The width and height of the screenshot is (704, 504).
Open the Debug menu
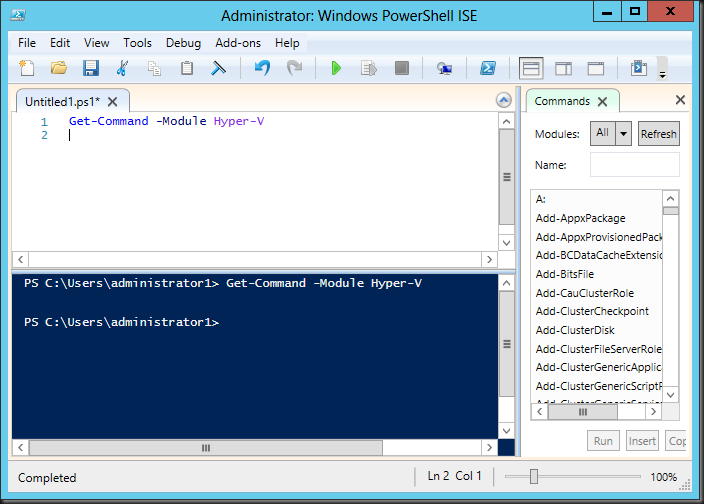[183, 43]
